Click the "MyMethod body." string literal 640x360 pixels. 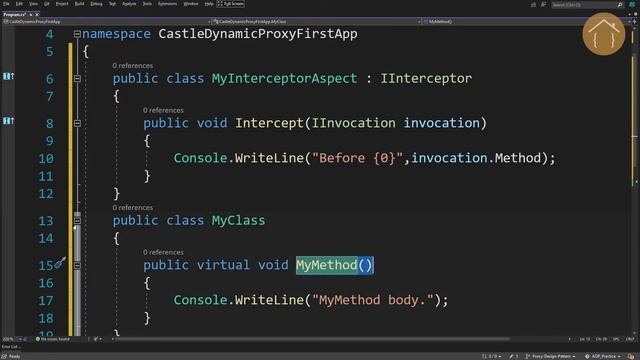tap(373, 300)
